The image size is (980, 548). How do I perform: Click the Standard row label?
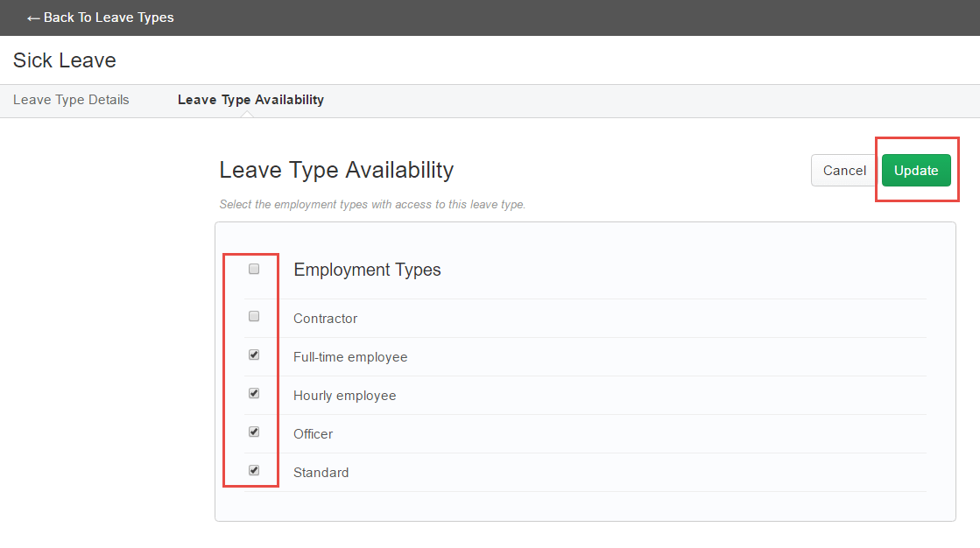click(321, 472)
